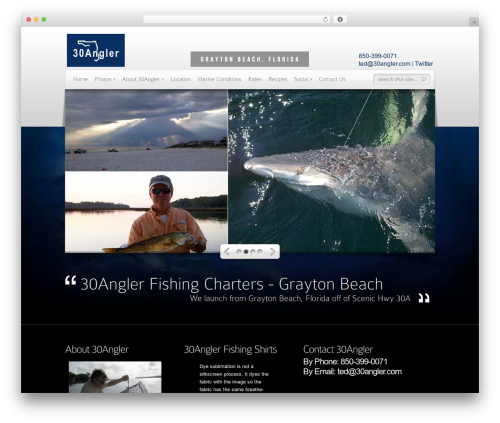
Task: Reload the page in browser bar
Action: pyautogui.click(x=325, y=20)
